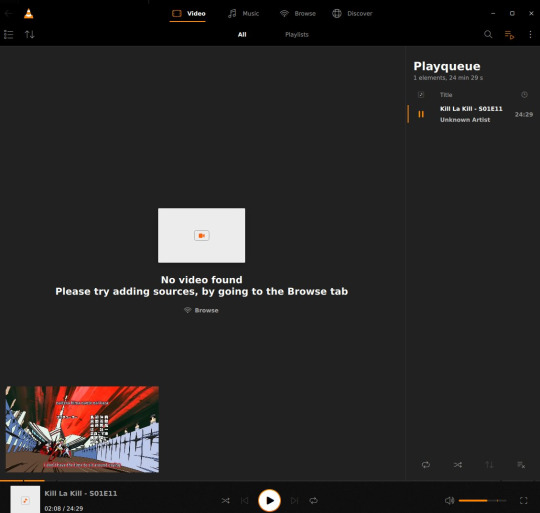Click the cover column icon in playqueue header
This screenshot has width=540, height=513.
(x=421, y=95)
